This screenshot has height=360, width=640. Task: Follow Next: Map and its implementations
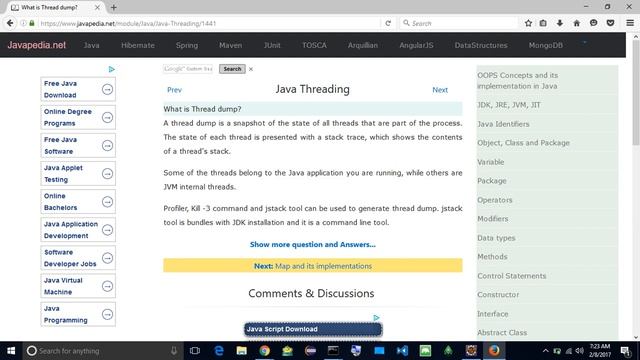(313, 266)
